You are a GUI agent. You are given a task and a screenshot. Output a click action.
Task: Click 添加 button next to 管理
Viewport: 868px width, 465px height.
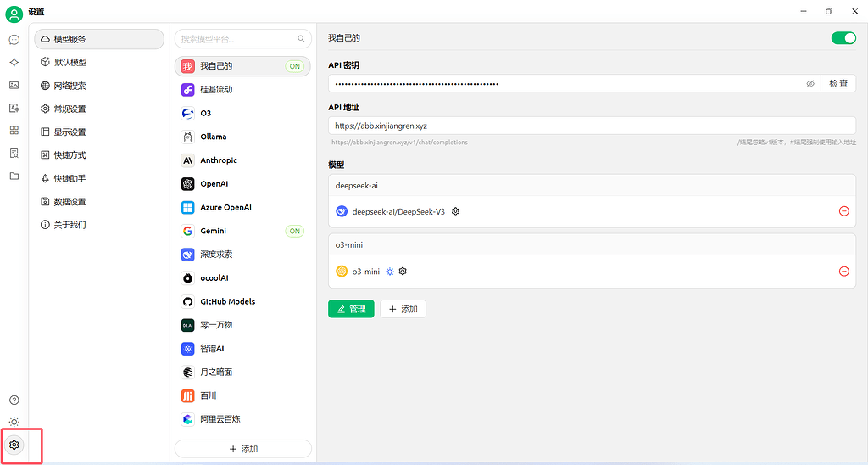pyautogui.click(x=403, y=309)
